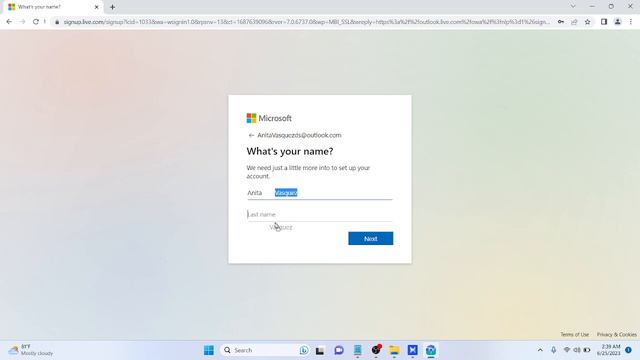Go back in browser history
Screen dimensions: 640x360
[9, 22]
